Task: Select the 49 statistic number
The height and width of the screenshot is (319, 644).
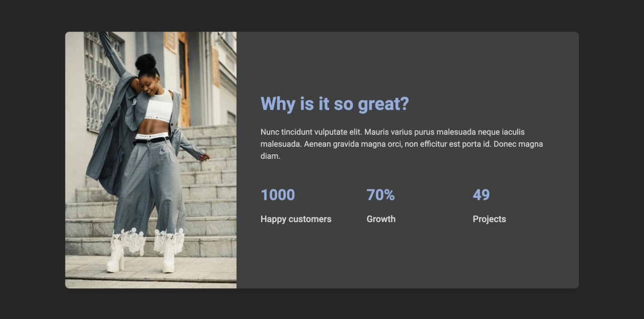Action: coord(481,195)
